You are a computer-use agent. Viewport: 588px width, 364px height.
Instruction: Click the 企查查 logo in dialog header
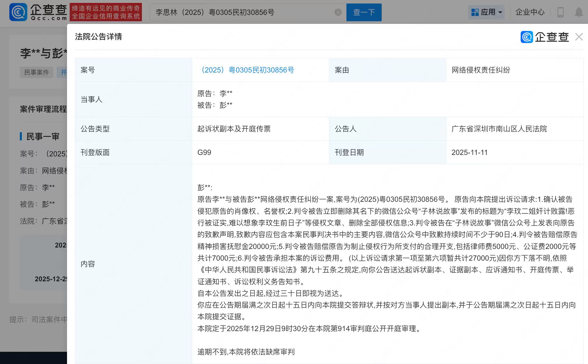544,37
